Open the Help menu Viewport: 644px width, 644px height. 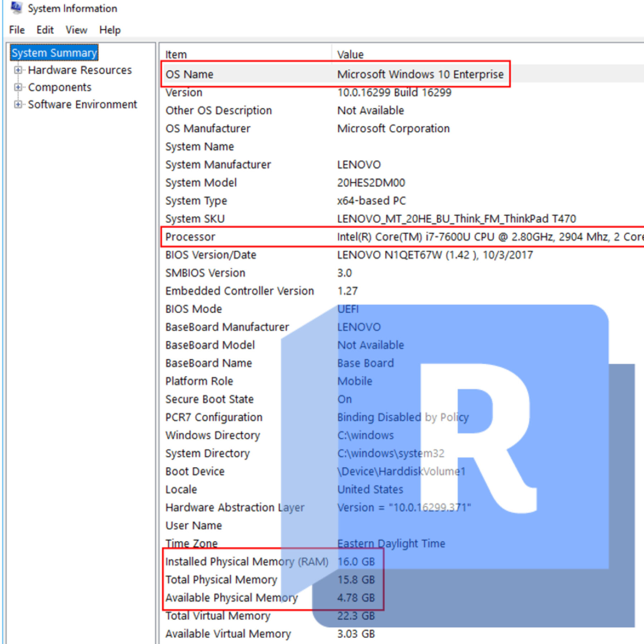(x=110, y=30)
